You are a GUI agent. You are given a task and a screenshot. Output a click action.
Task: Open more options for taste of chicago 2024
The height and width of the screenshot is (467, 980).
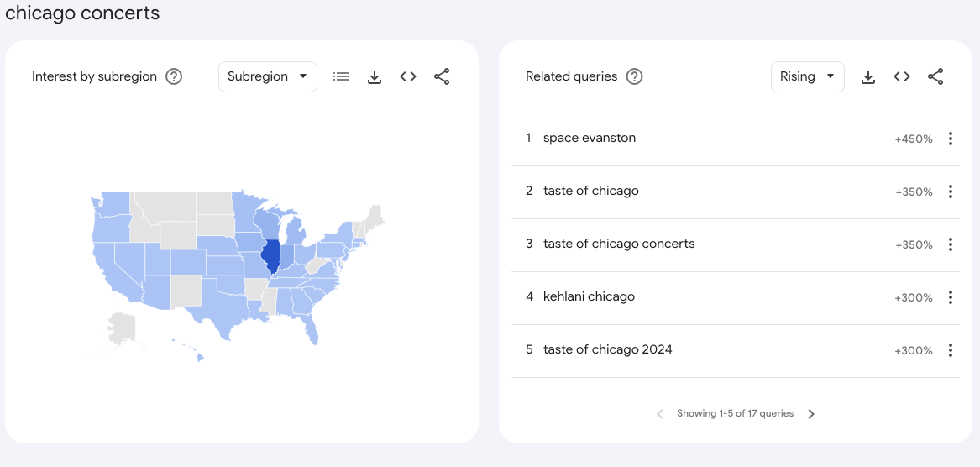(x=950, y=350)
